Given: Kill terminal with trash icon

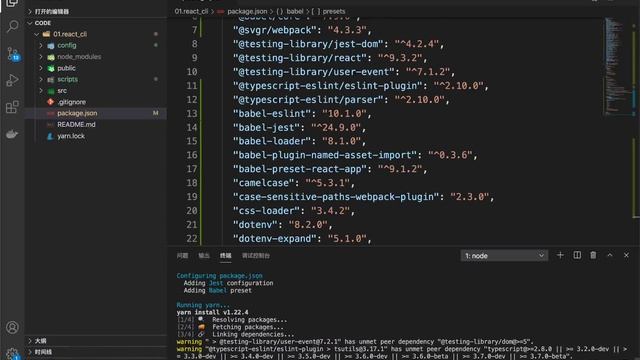Looking at the screenshot, I should pyautogui.click(x=593, y=255).
